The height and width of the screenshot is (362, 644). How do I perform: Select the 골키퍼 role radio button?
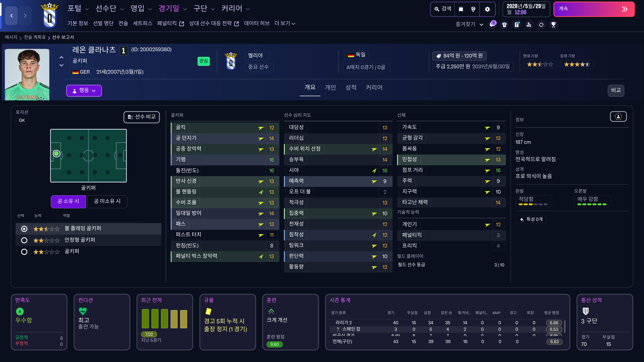pyautogui.click(x=24, y=252)
